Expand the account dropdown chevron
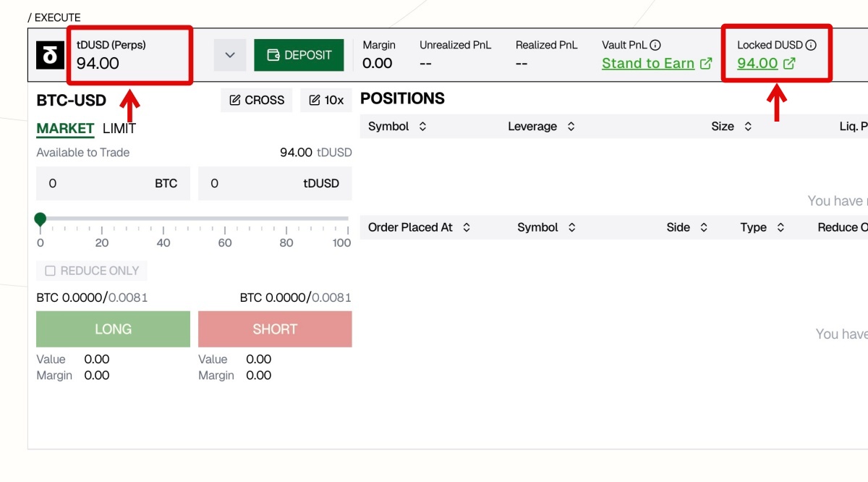 point(230,56)
